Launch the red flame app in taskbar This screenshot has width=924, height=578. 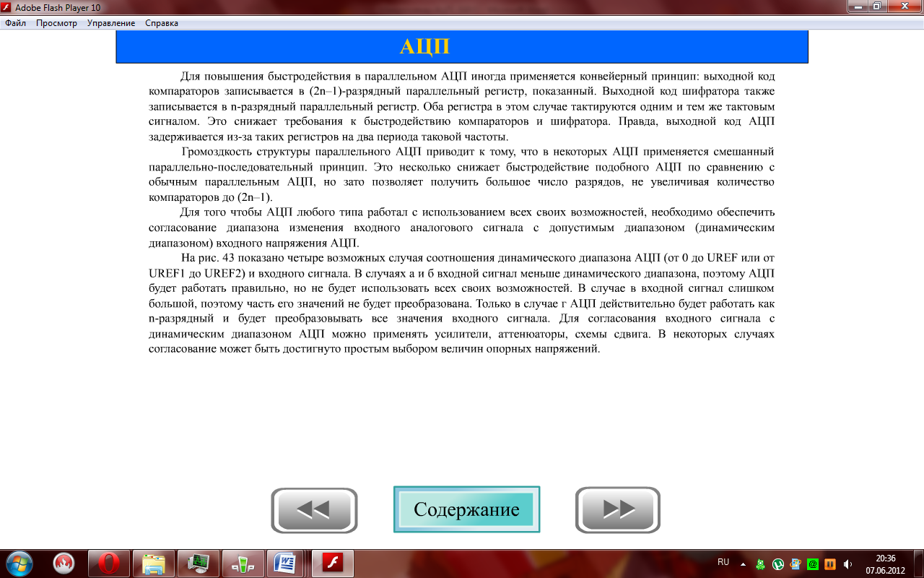pyautogui.click(x=64, y=563)
